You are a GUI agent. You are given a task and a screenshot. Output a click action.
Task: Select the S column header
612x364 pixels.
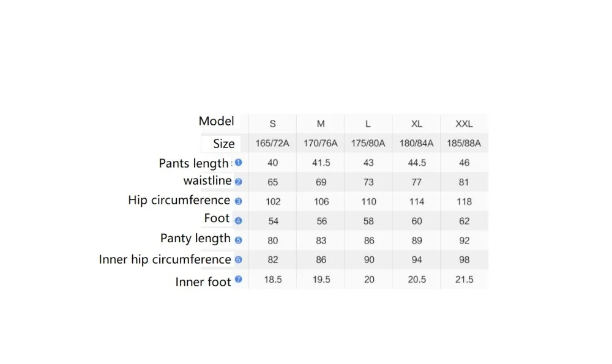tap(273, 124)
